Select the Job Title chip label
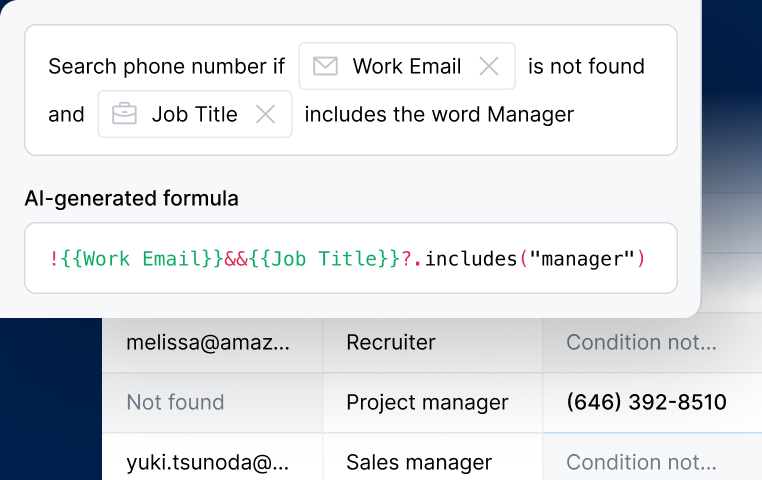 [x=194, y=114]
